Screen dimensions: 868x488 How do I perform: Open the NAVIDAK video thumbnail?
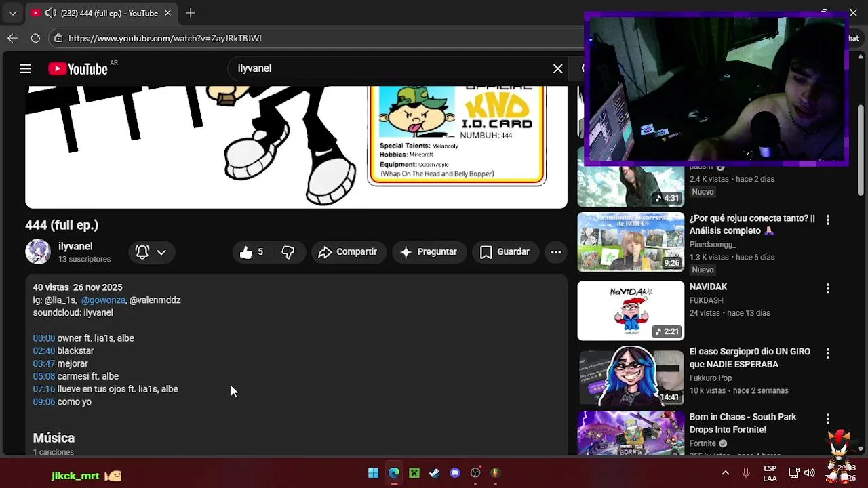(x=631, y=310)
